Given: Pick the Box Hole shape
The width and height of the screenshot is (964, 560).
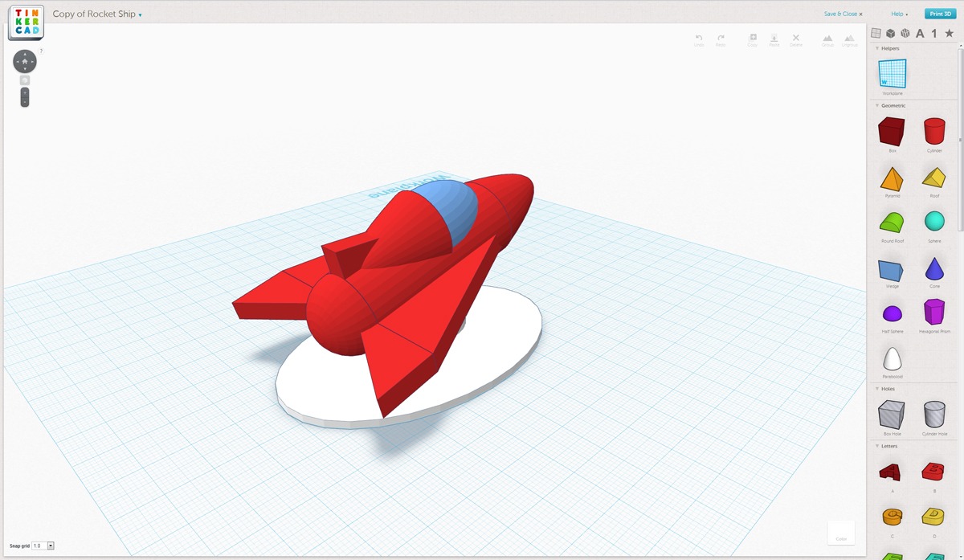Looking at the screenshot, I should point(892,415).
